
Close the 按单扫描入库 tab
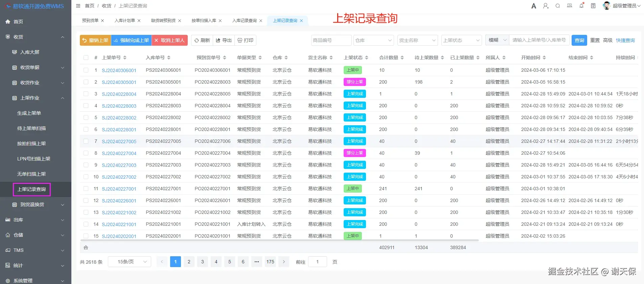tap(220, 21)
